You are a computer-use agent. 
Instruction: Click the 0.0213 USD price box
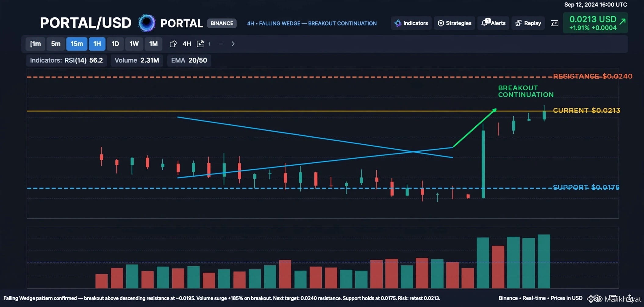click(x=595, y=23)
